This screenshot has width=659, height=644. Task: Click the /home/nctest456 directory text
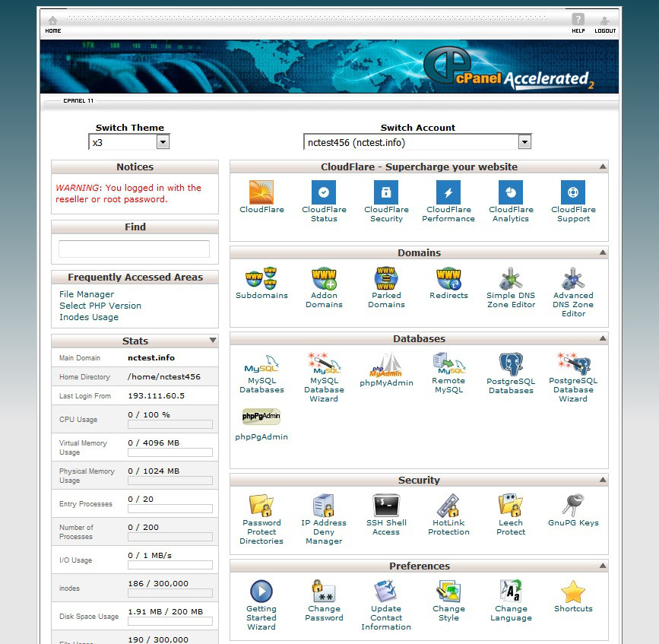pos(164,376)
